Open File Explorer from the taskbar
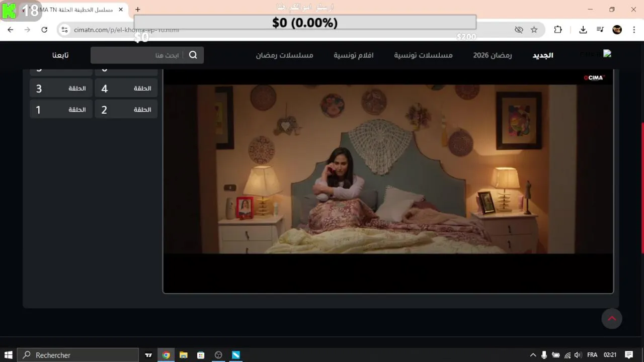The width and height of the screenshot is (644, 362). coord(184,355)
